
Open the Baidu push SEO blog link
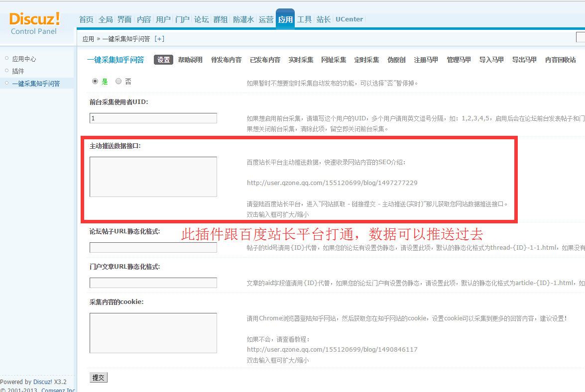point(332,183)
